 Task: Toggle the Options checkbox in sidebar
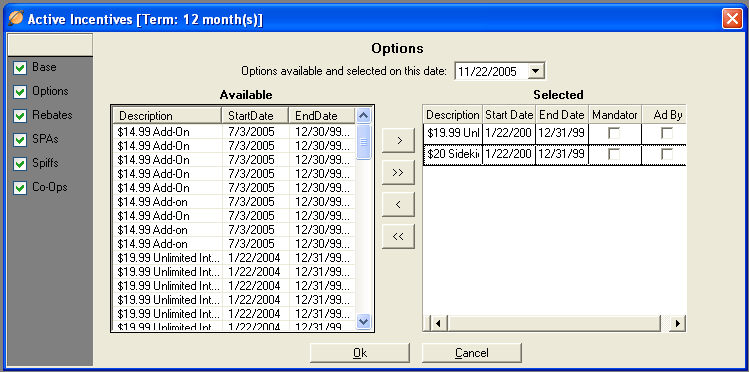pyautogui.click(x=20, y=92)
